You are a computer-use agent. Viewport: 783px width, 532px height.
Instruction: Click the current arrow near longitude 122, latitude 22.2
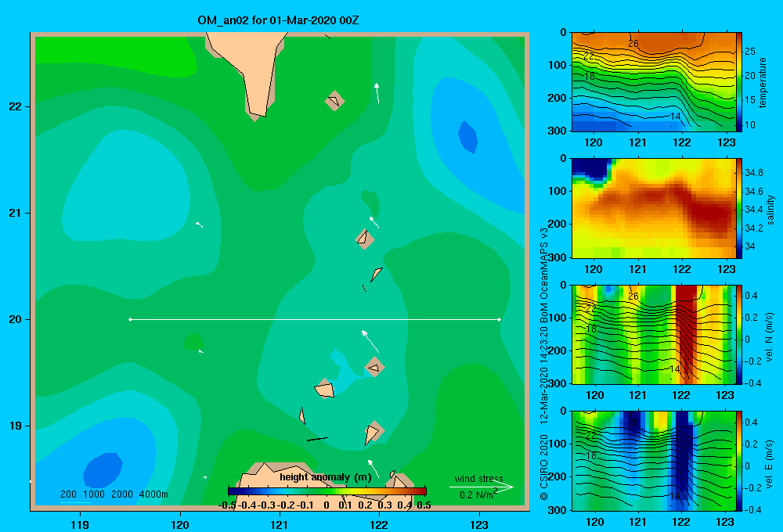[377, 93]
